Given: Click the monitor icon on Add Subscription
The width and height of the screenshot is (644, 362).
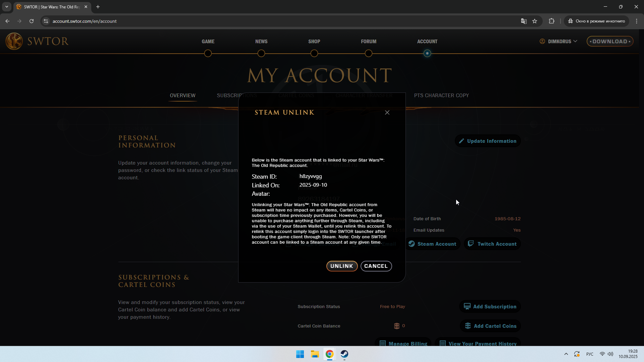Looking at the screenshot, I should pyautogui.click(x=467, y=306).
